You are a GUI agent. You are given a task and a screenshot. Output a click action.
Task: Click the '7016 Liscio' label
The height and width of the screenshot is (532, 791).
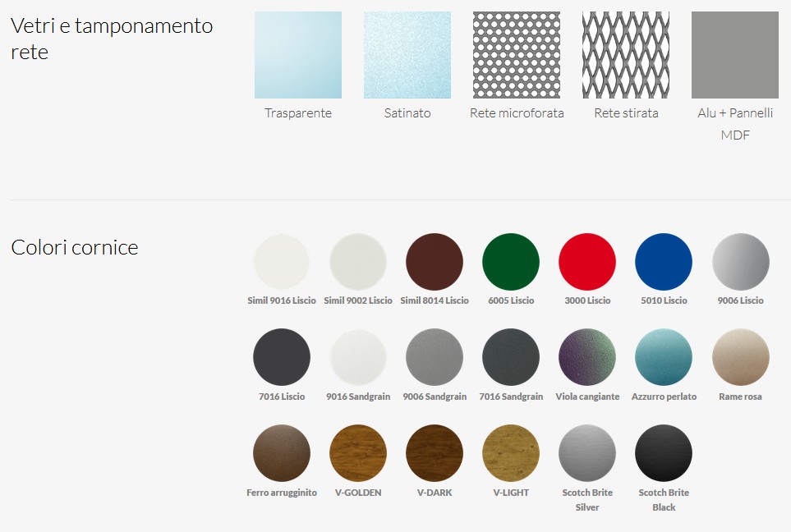coord(282,397)
